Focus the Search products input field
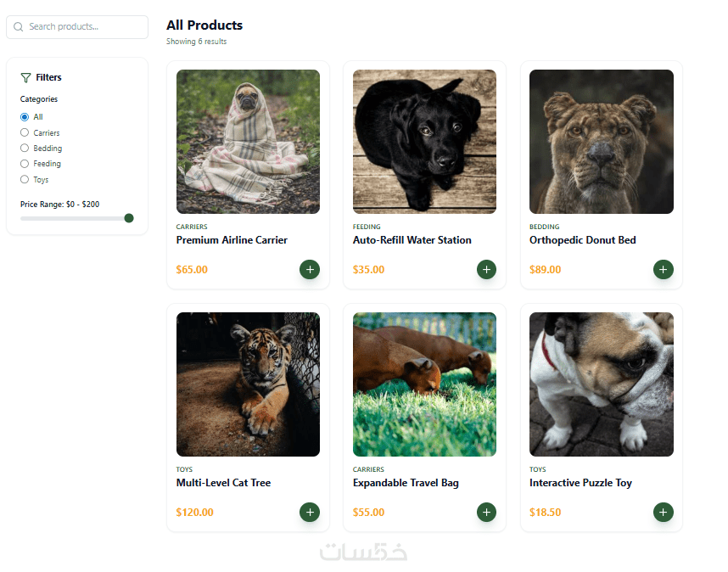The height and width of the screenshot is (572, 728). (x=85, y=27)
